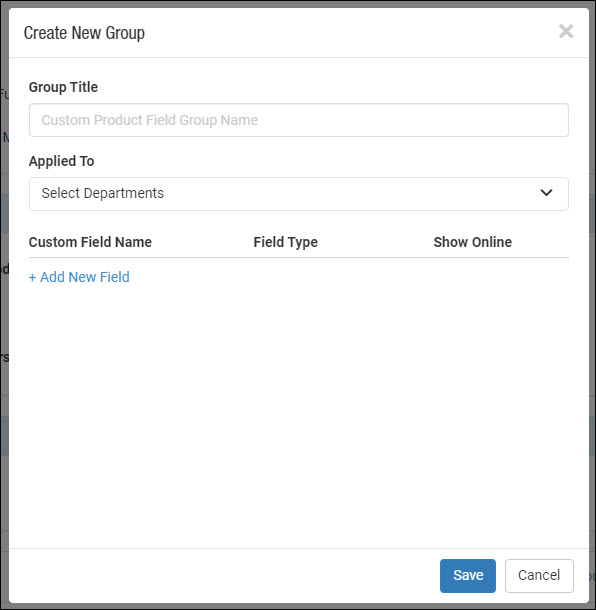Click the Show Online column header

click(x=473, y=242)
